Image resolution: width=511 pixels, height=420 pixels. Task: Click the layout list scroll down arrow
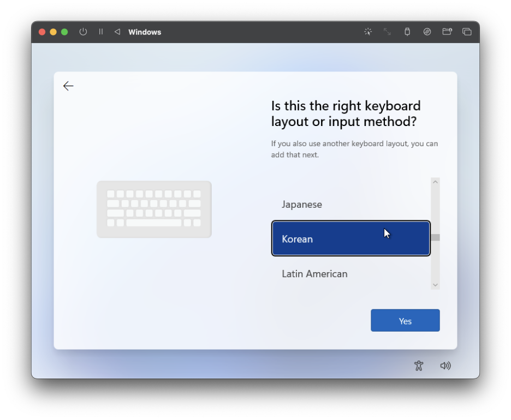pos(435,285)
